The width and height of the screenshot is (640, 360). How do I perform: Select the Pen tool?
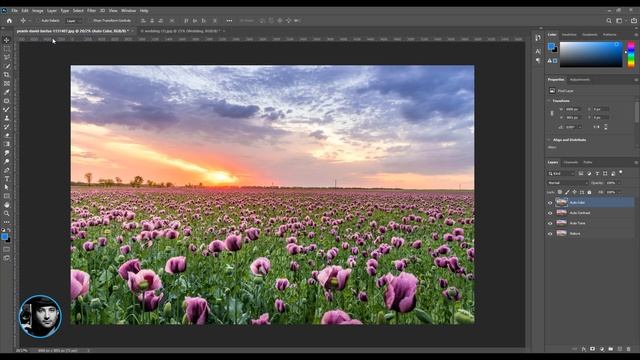point(7,170)
